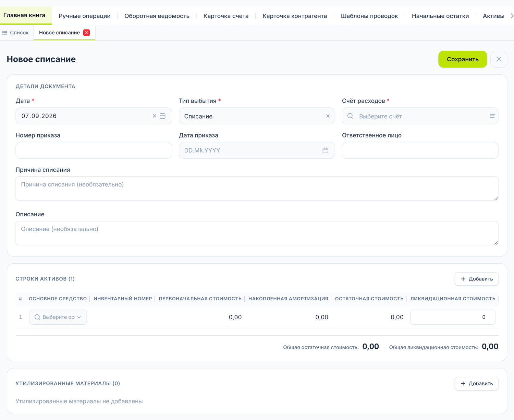Open the Шаблоны проводок tab
The height and width of the screenshot is (420, 514).
point(369,16)
